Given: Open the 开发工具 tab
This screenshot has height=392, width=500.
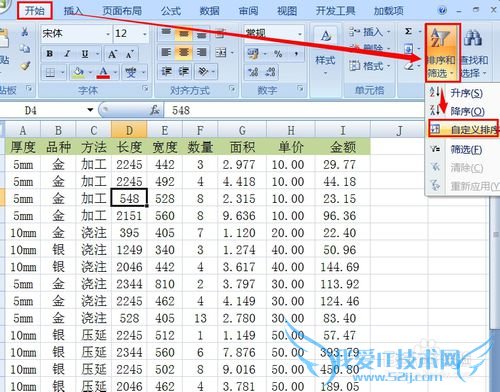Looking at the screenshot, I should 335,11.
